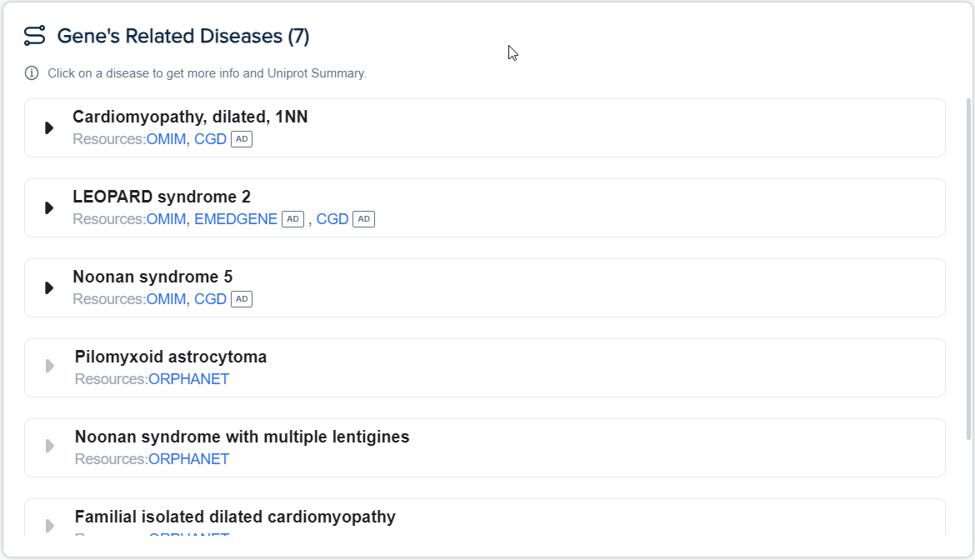Open ORPHANET link under Pilomyxoid astrocytoma

pos(188,379)
